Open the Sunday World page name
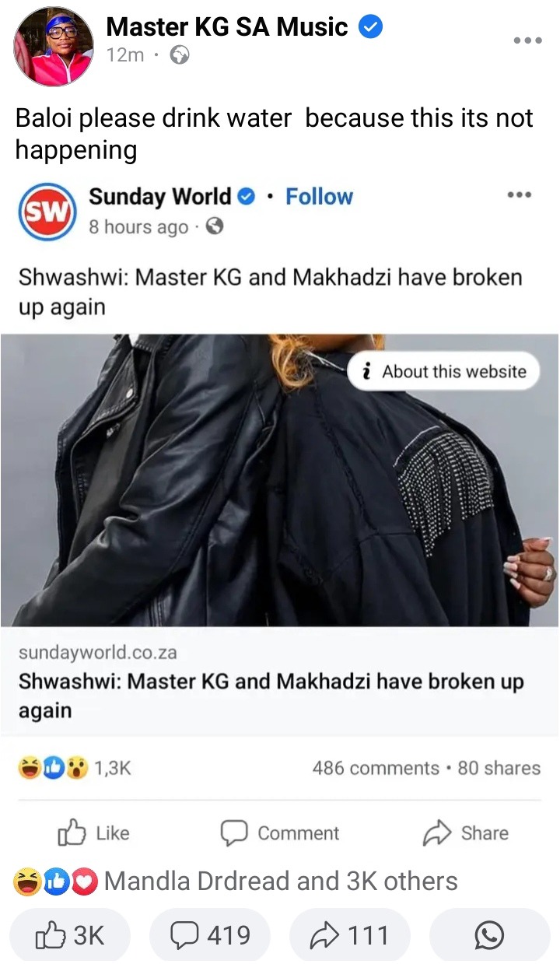This screenshot has width=560, height=964. point(160,197)
